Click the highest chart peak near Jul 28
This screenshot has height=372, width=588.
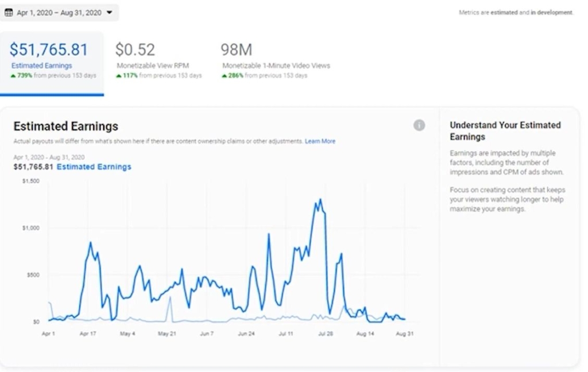click(x=320, y=200)
